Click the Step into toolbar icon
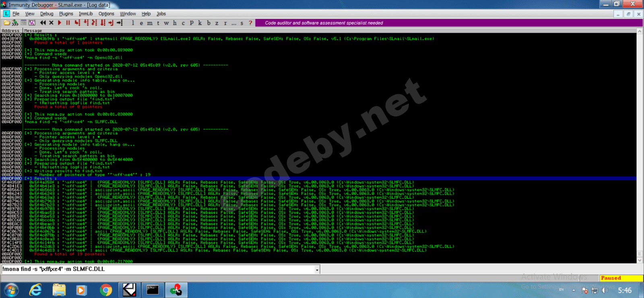This screenshot has height=298, width=644. pos(77,23)
